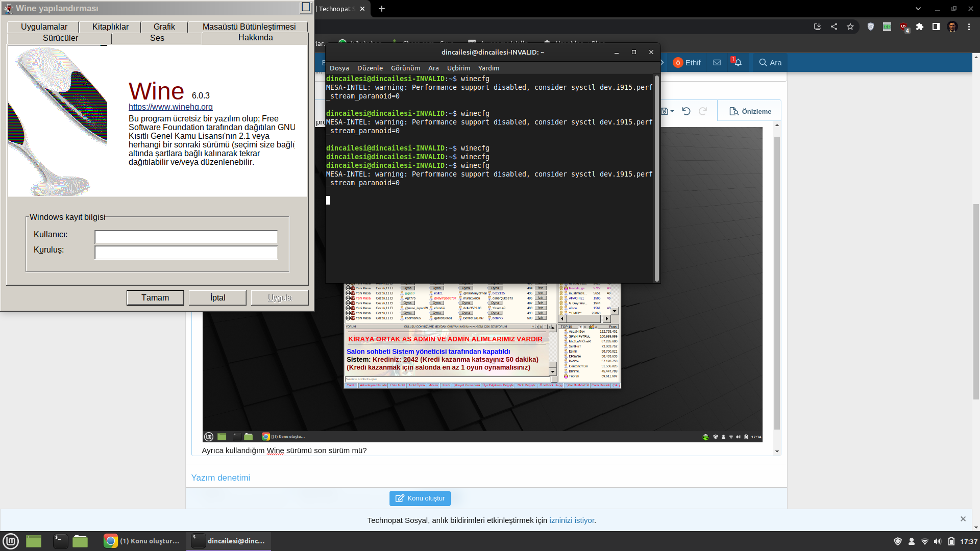
Task: Open the terminal Düzenle menu
Action: (x=370, y=68)
